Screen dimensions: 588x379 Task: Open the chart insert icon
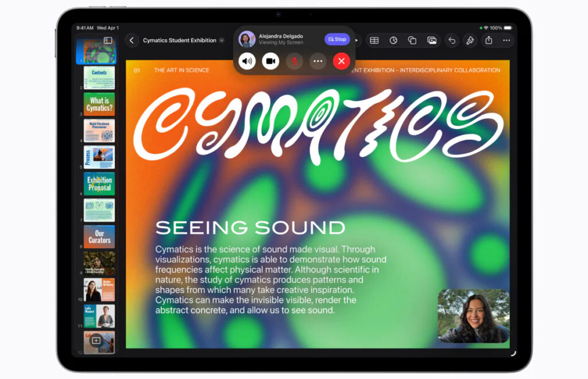[x=393, y=40]
